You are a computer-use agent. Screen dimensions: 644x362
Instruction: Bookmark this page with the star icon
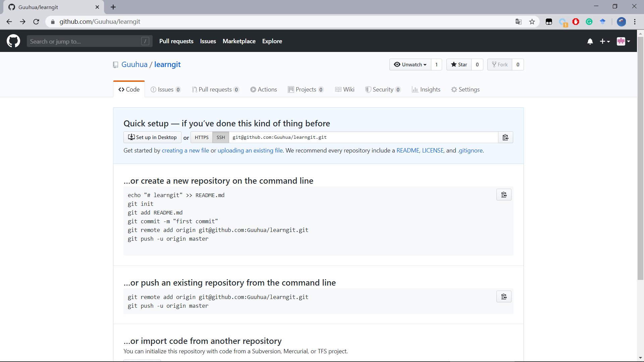(532, 22)
